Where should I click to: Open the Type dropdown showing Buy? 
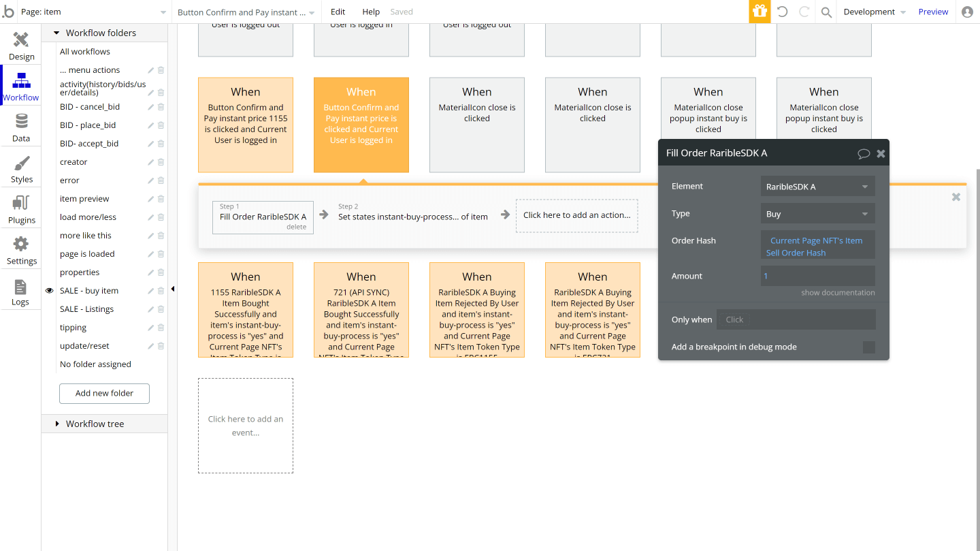coord(817,213)
